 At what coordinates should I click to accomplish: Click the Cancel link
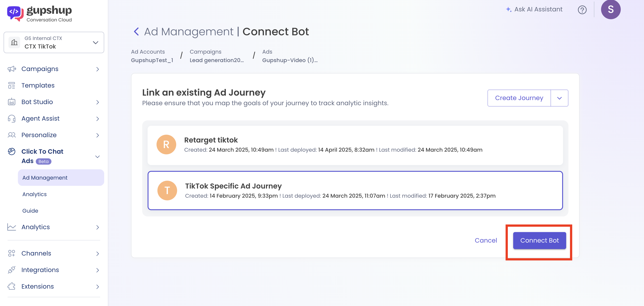point(485,240)
